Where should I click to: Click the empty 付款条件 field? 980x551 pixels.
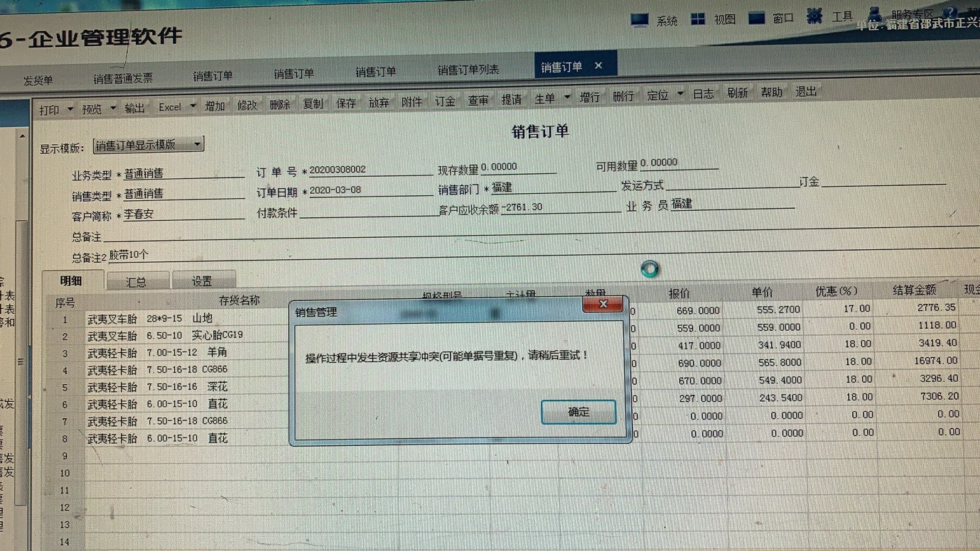click(x=368, y=212)
